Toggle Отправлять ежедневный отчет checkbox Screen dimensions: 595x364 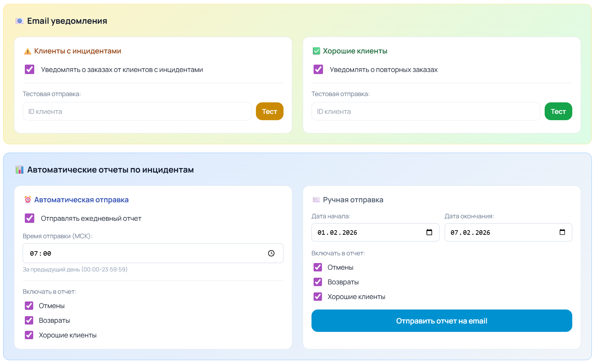tap(29, 218)
